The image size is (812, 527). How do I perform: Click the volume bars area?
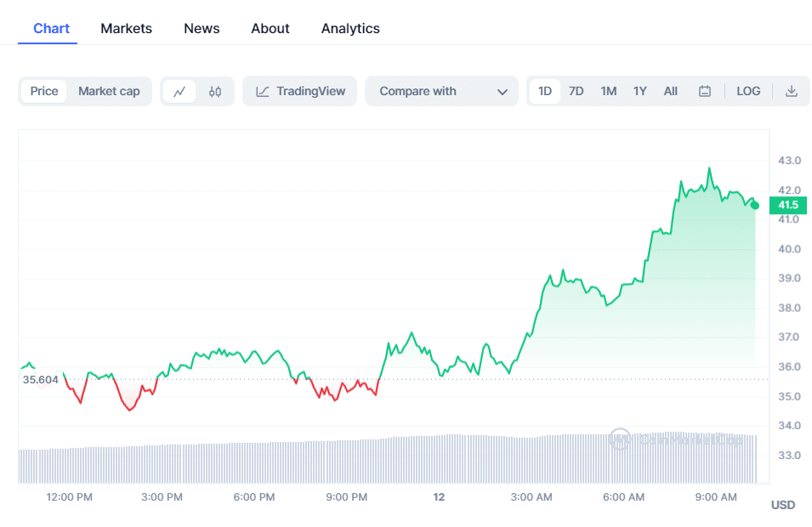340,459
